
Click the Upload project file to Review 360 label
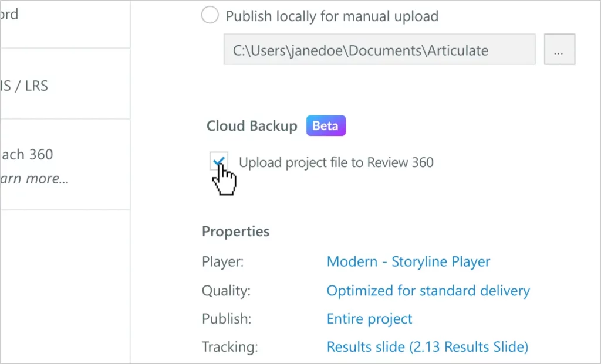[x=336, y=162]
